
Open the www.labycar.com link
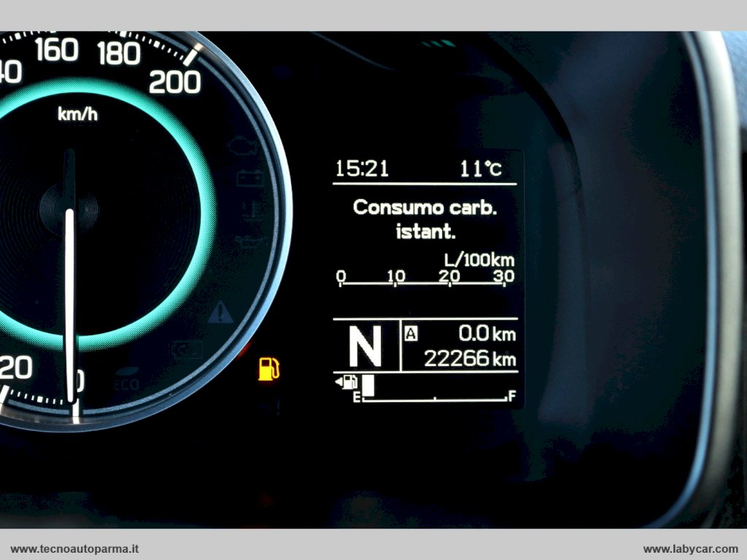pos(690,549)
